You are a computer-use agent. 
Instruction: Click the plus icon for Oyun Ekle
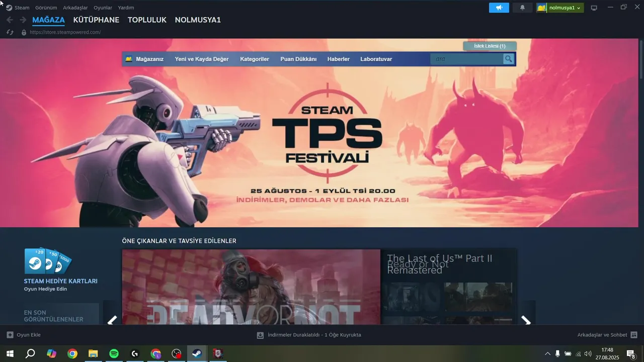coord(10,335)
